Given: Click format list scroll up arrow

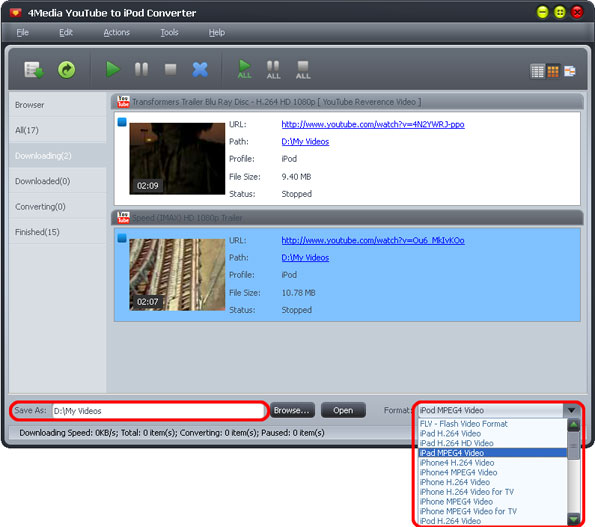Looking at the screenshot, I should coord(573,425).
